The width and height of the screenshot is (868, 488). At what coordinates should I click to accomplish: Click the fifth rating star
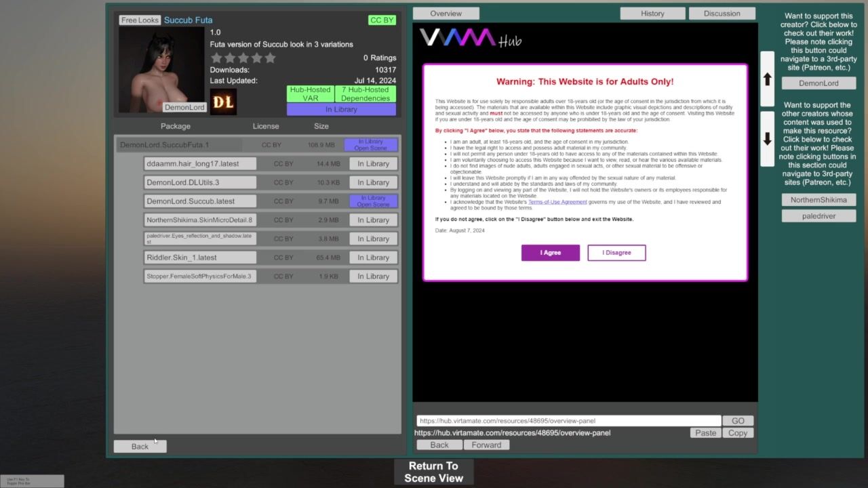point(270,58)
